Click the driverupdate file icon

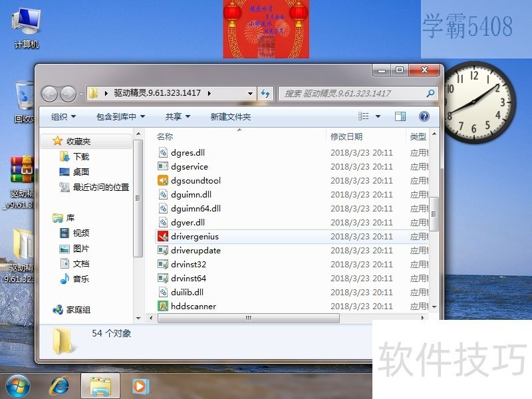click(x=163, y=251)
